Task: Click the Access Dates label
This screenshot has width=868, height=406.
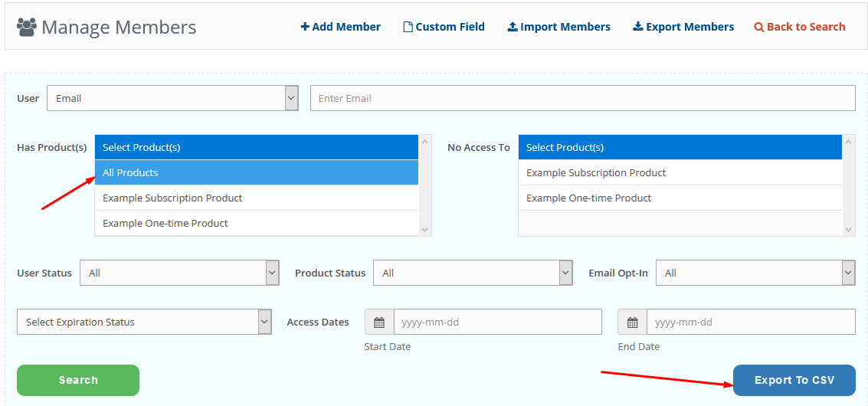Action: pos(318,322)
